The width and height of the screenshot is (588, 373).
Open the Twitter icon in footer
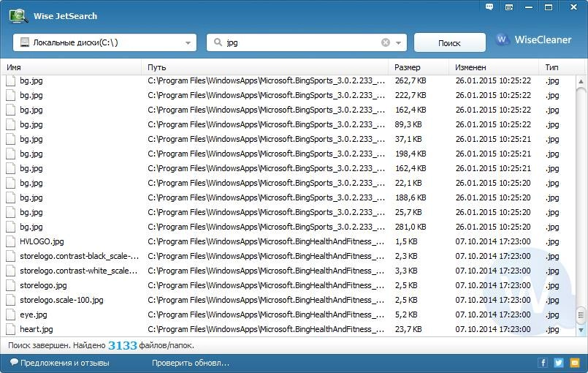point(558,363)
